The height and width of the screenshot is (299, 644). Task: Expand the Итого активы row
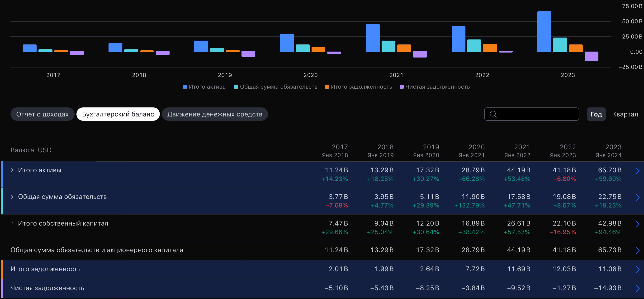pos(12,170)
